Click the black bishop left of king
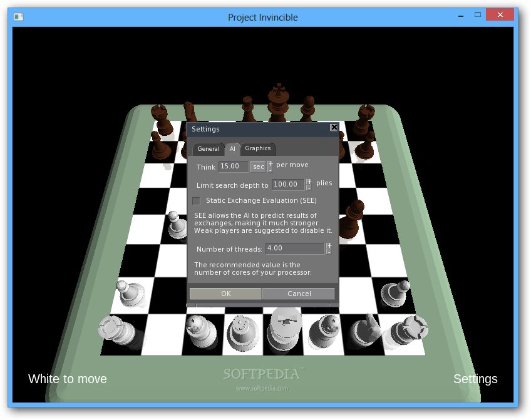The height and width of the screenshot is (420, 531). pos(248,109)
